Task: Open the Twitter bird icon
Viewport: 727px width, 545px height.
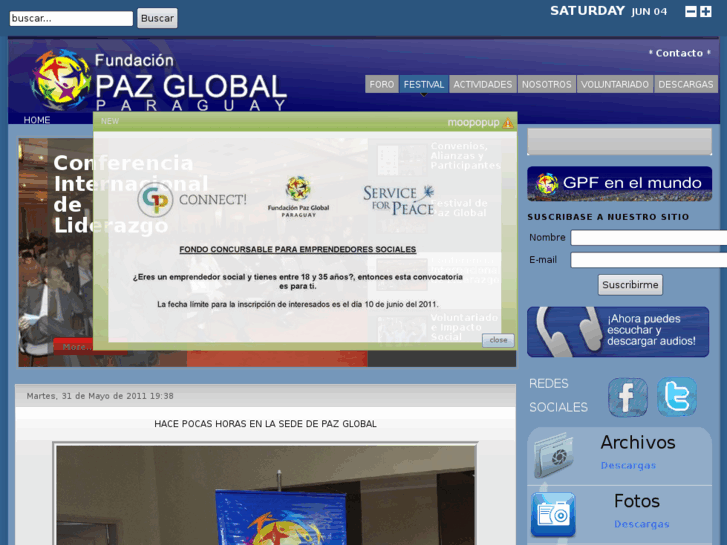Action: [x=677, y=397]
